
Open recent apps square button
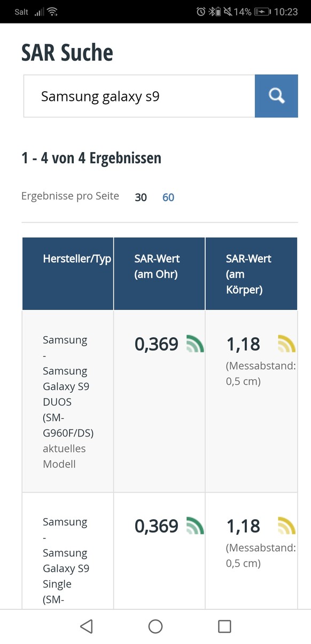(225, 626)
